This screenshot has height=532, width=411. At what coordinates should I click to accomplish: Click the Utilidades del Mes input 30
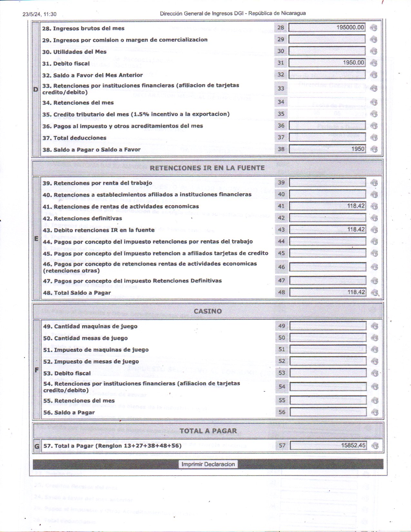[327, 51]
